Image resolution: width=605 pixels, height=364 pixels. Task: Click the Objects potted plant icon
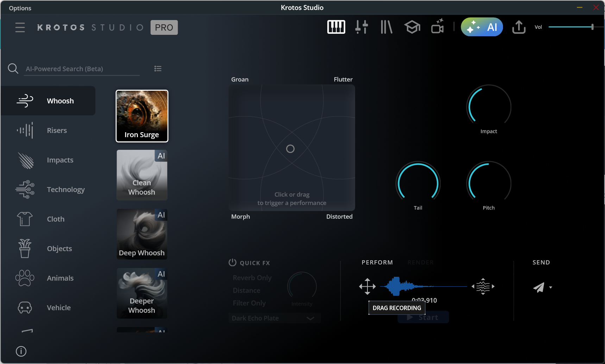click(25, 248)
